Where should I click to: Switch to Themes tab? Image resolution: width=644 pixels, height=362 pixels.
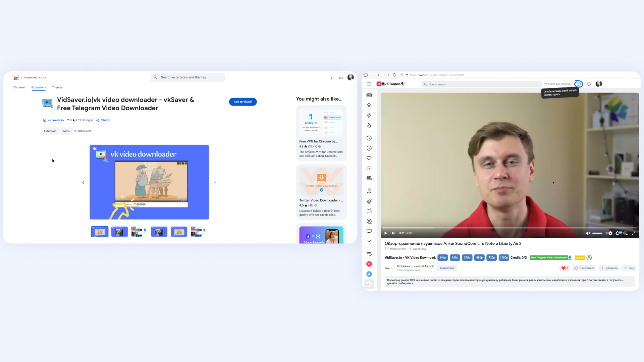[57, 87]
